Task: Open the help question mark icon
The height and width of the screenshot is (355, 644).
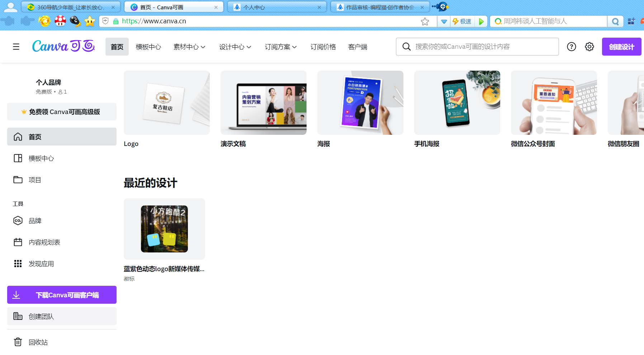Action: [572, 47]
